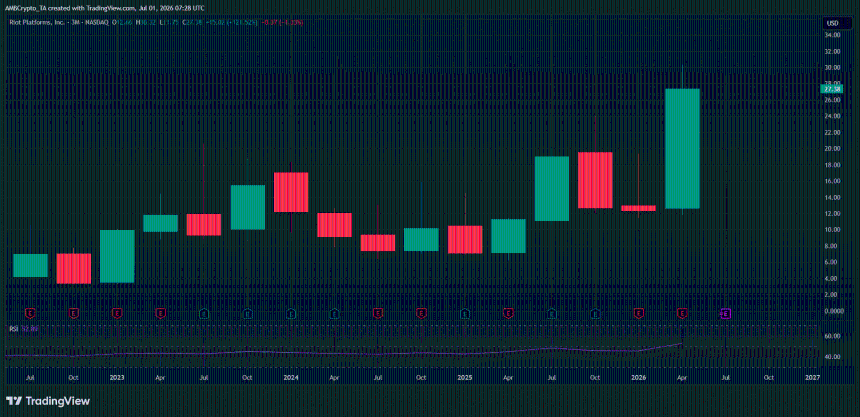Click the 2023 time axis label
The image size is (860, 417).
tap(117, 378)
